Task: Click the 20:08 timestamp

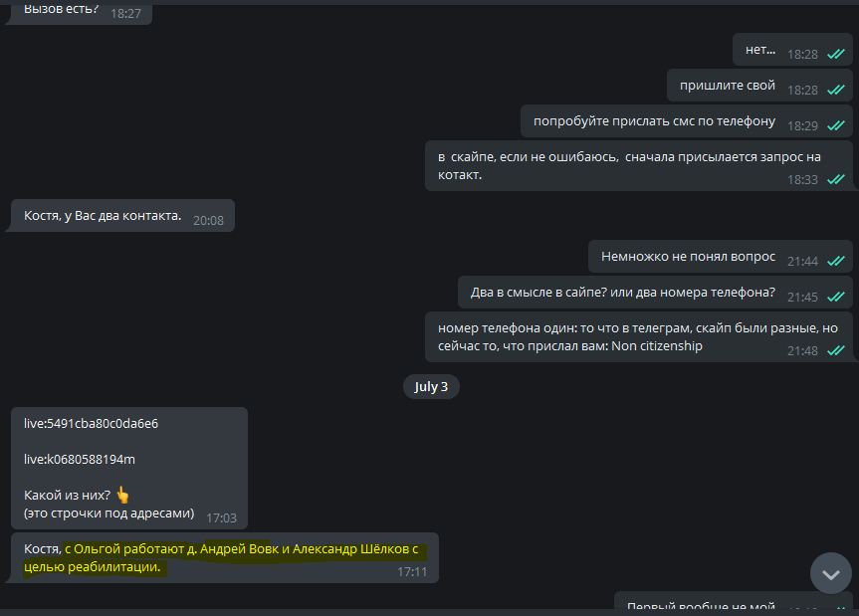Action: point(208,220)
